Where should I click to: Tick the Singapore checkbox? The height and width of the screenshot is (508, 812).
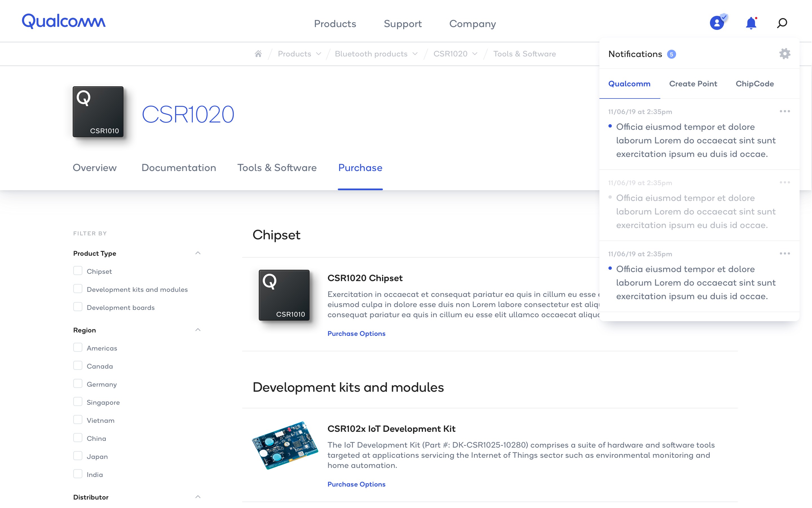click(78, 402)
